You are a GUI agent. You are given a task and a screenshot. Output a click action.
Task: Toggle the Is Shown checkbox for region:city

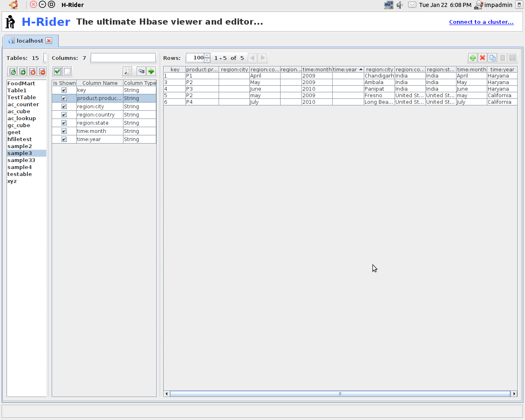tap(64, 106)
